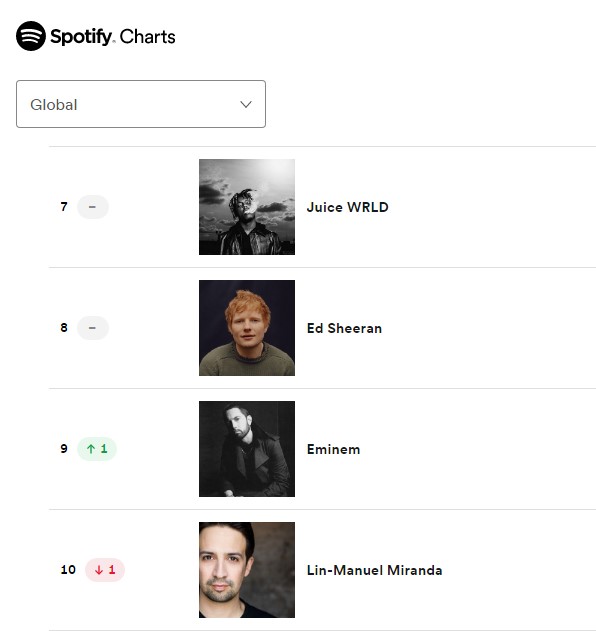Click the red down-one rank badge
Image resolution: width=596 pixels, height=631 pixels.
pos(105,570)
